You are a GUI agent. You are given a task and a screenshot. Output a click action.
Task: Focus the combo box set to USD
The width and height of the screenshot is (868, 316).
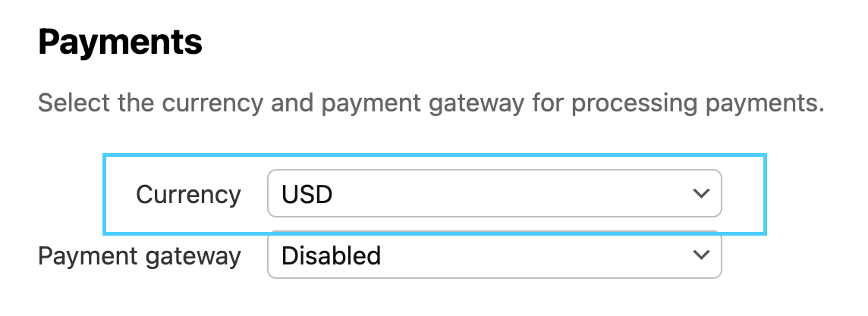pos(494,194)
